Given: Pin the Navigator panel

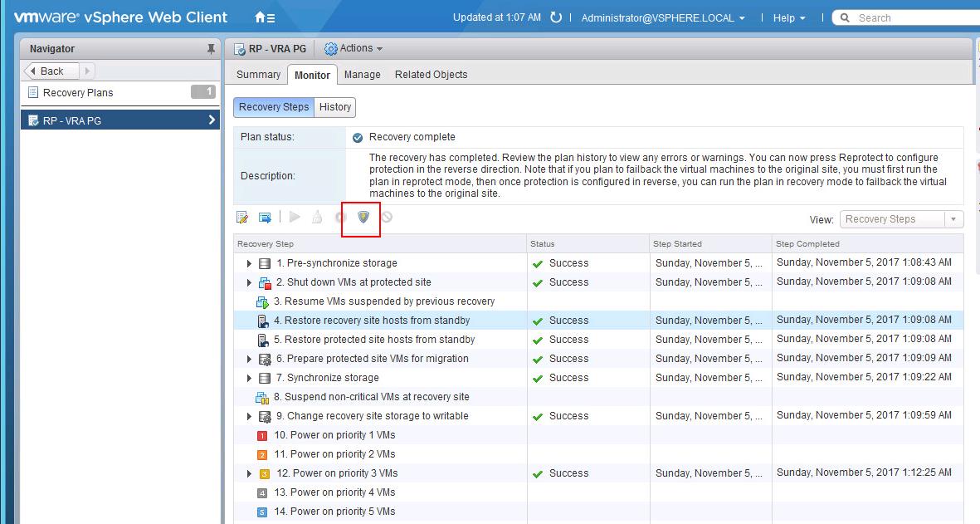Looking at the screenshot, I should click(211, 49).
